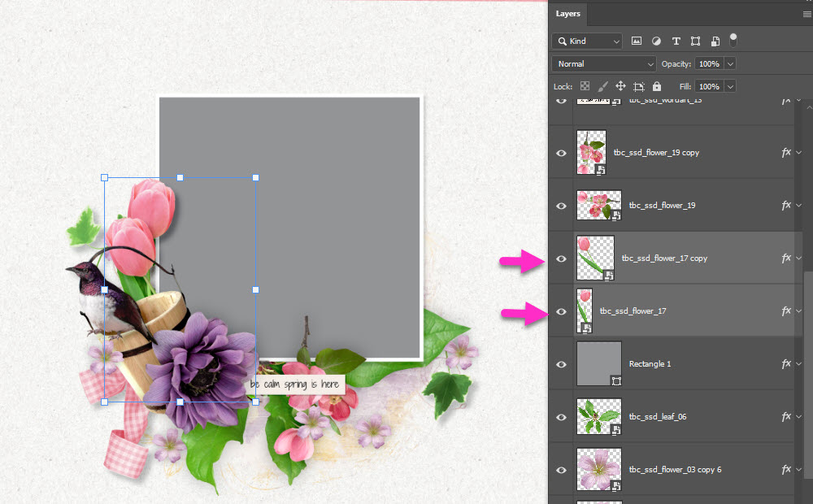Click the fx icon on tbc_ssd_flower_03 copy 6
813x504 pixels.
pyautogui.click(x=786, y=469)
